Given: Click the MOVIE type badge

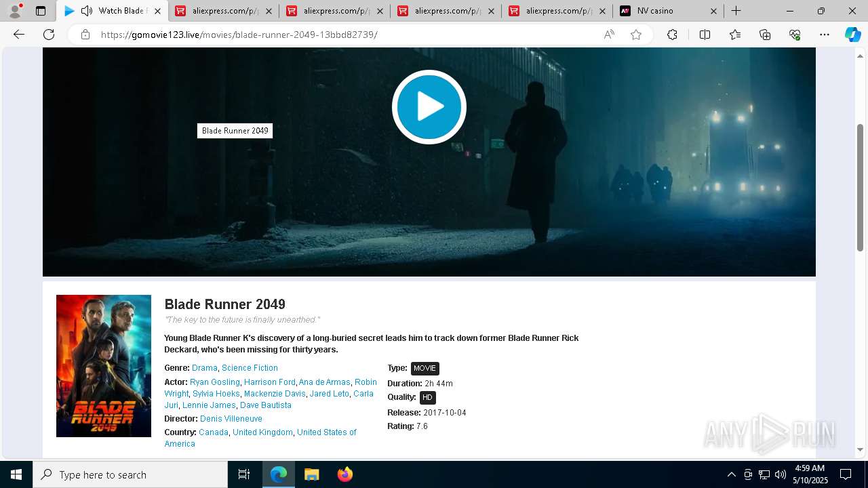Looking at the screenshot, I should pos(425,369).
